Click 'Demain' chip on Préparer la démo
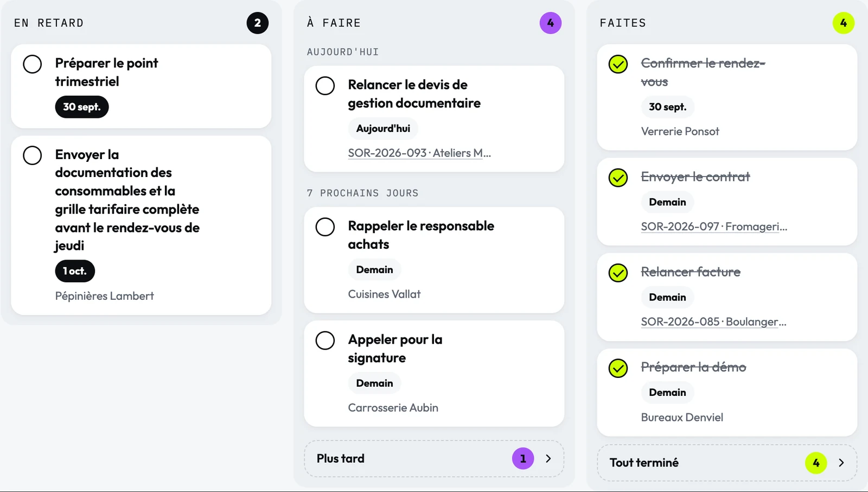Image resolution: width=868 pixels, height=492 pixels. (667, 393)
